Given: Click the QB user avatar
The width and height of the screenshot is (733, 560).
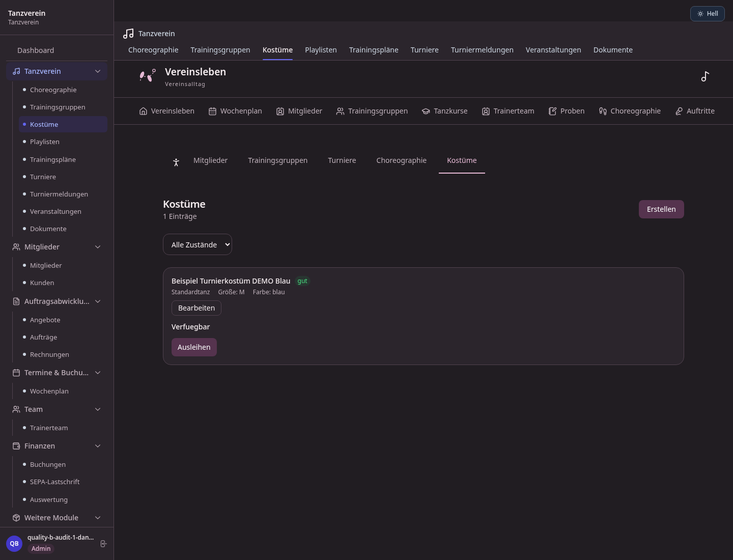Looking at the screenshot, I should click(14, 544).
